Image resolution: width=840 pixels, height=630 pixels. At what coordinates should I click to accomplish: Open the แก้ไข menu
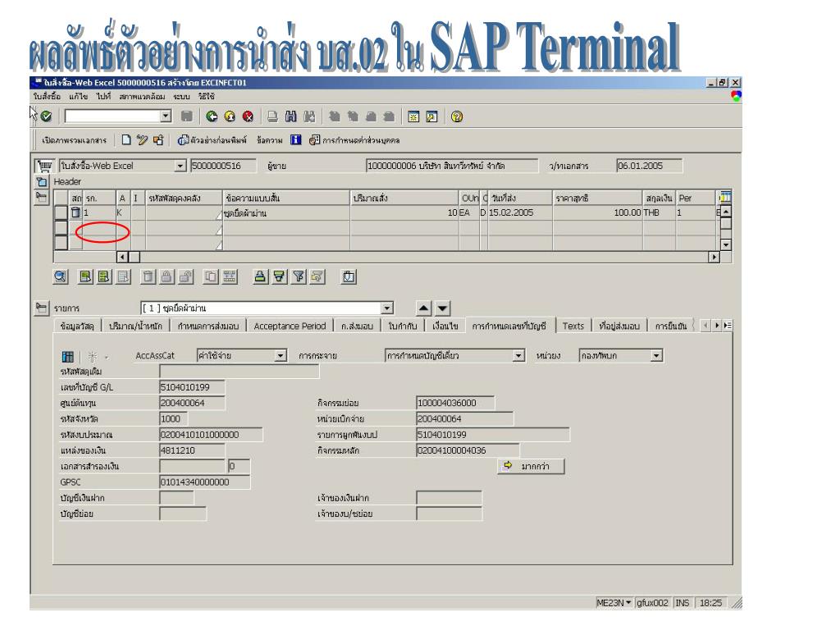pos(78,97)
